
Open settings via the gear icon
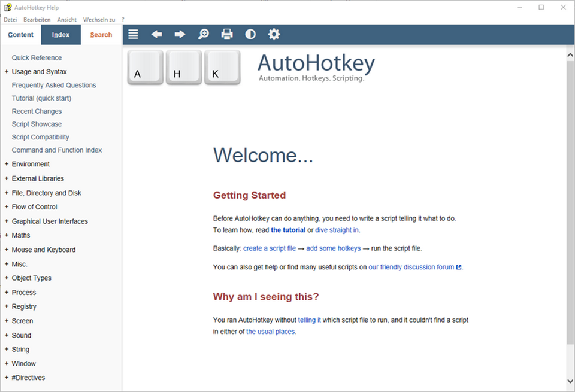pyautogui.click(x=273, y=34)
